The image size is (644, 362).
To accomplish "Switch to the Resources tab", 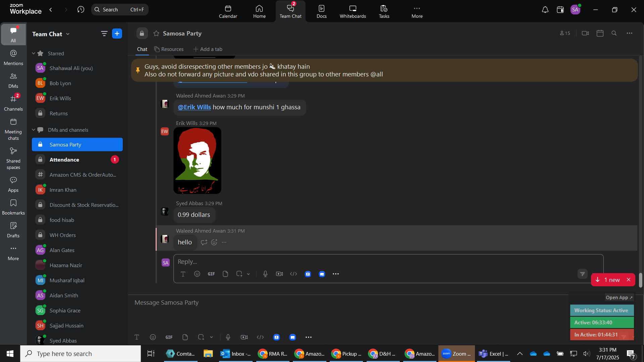I will [169, 49].
